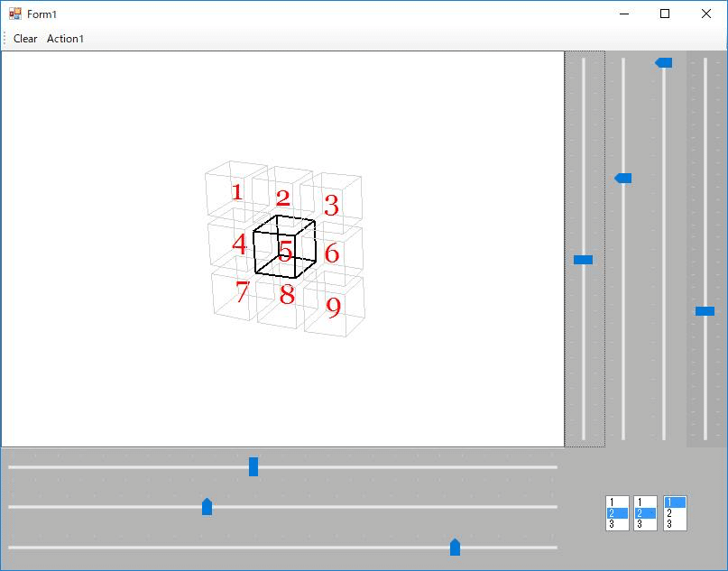Screen dimensions: 728x571
Task: Click the second vertical slider thumb
Action: pyautogui.click(x=623, y=179)
